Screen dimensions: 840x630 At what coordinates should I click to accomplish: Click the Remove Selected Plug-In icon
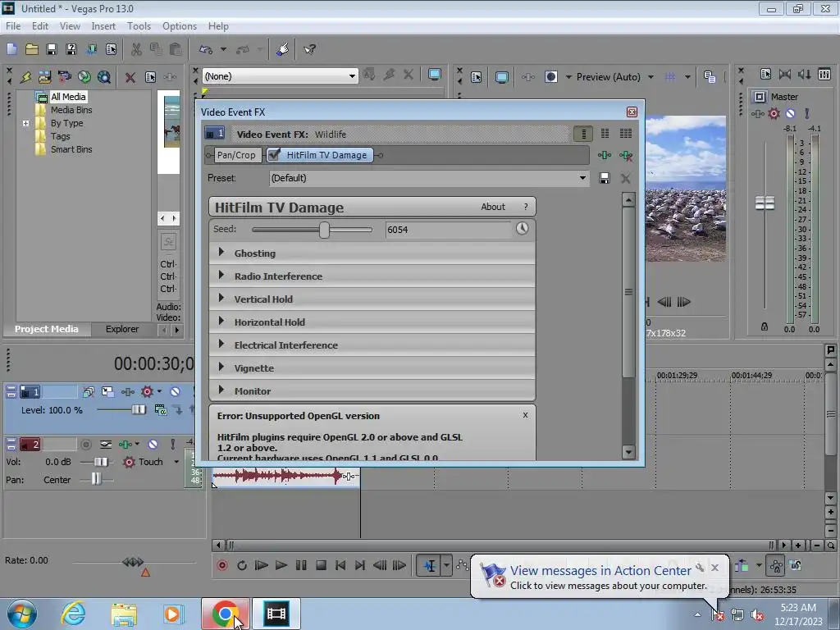point(626,155)
